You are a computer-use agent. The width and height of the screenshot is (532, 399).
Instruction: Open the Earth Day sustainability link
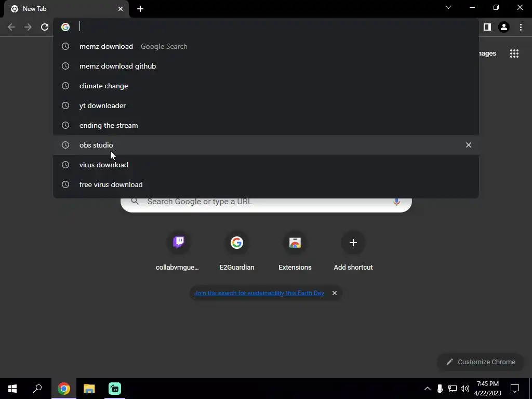coord(259,293)
